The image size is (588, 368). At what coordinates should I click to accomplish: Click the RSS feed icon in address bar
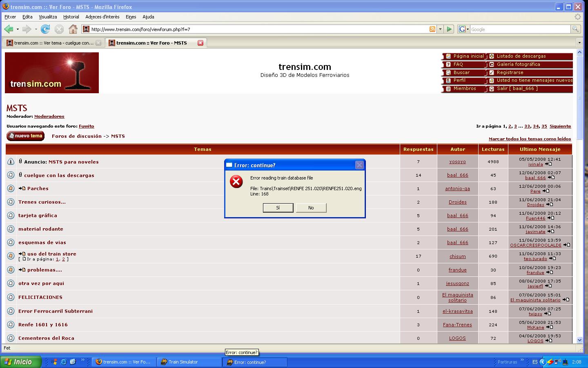click(432, 29)
